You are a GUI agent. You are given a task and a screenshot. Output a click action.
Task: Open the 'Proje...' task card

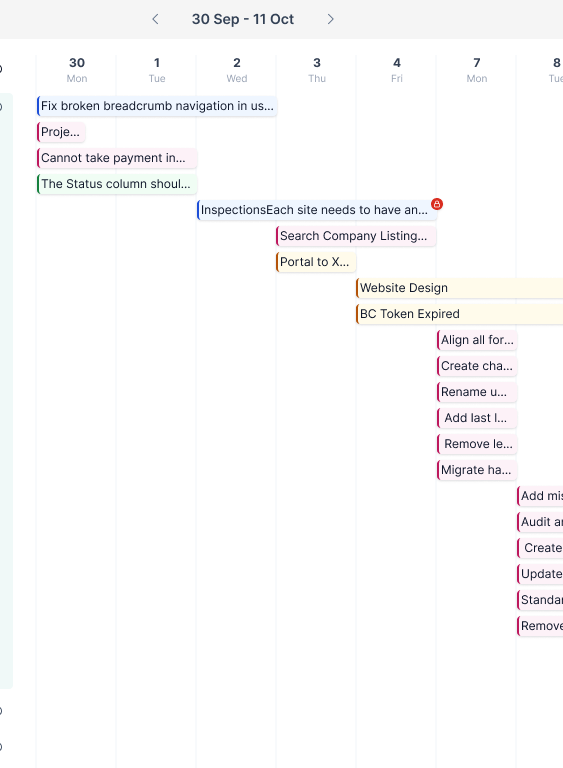coord(61,132)
